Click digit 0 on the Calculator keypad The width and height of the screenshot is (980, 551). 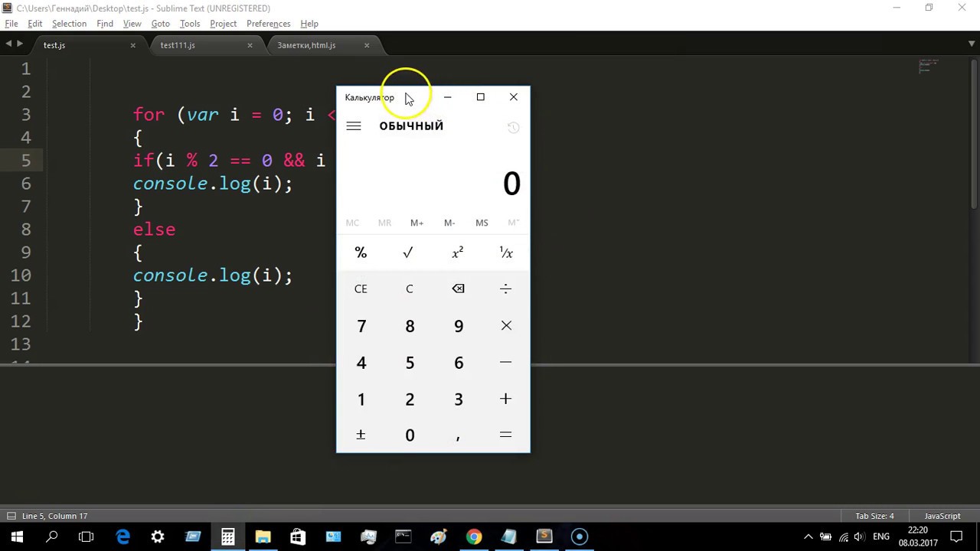click(x=409, y=435)
